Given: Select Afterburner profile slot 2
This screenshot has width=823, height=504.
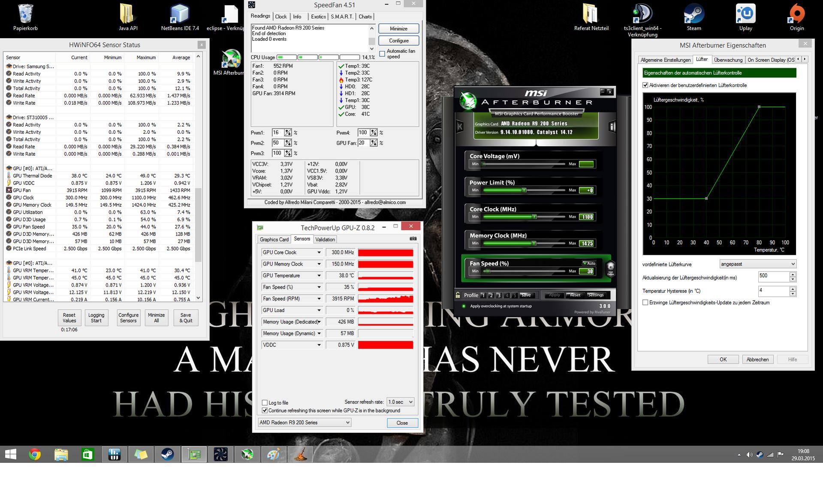Looking at the screenshot, I should [x=491, y=295].
